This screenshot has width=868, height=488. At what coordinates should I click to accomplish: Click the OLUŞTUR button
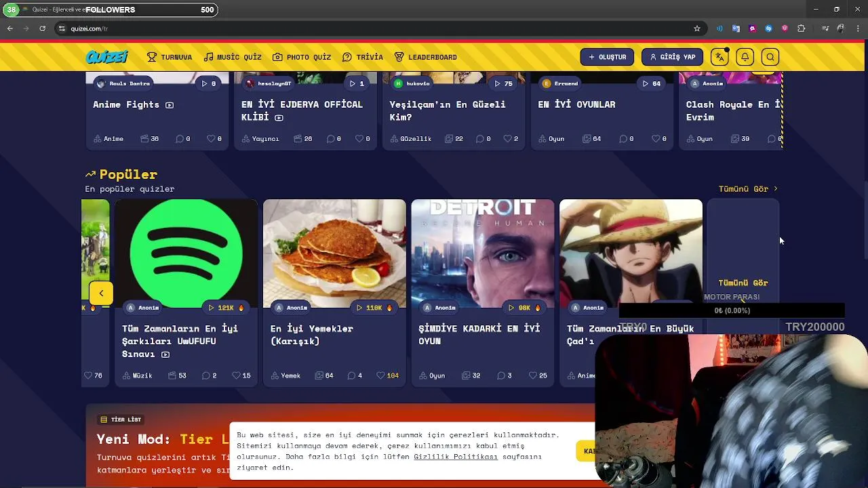point(607,57)
